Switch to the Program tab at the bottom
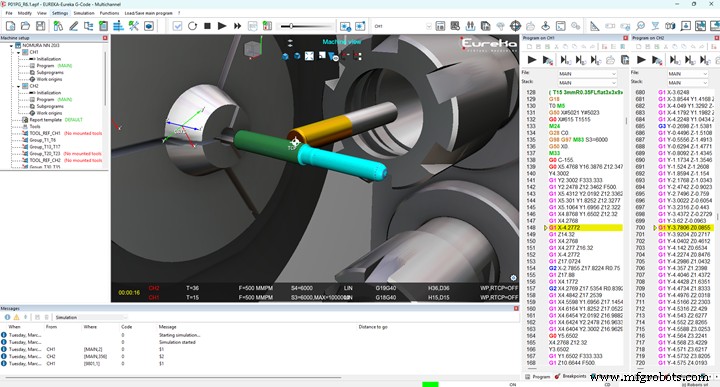Image resolution: width=720 pixels, height=387 pixels. coord(537,377)
